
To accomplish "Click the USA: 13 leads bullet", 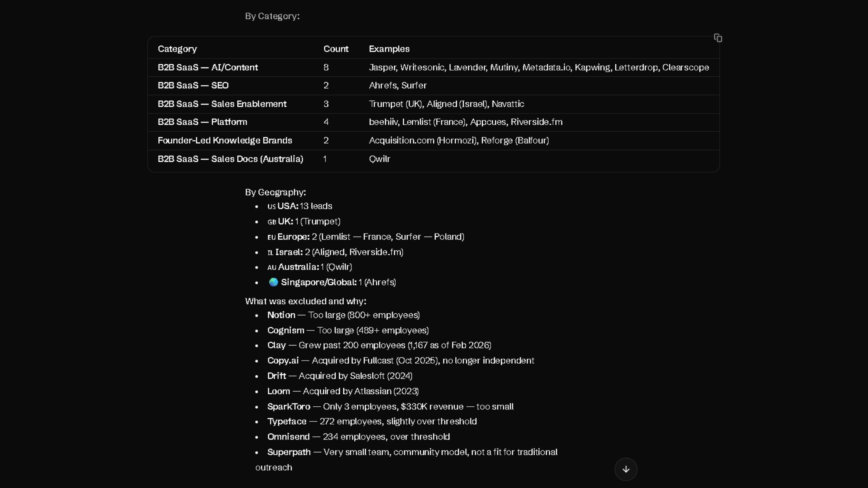I will tap(300, 206).
